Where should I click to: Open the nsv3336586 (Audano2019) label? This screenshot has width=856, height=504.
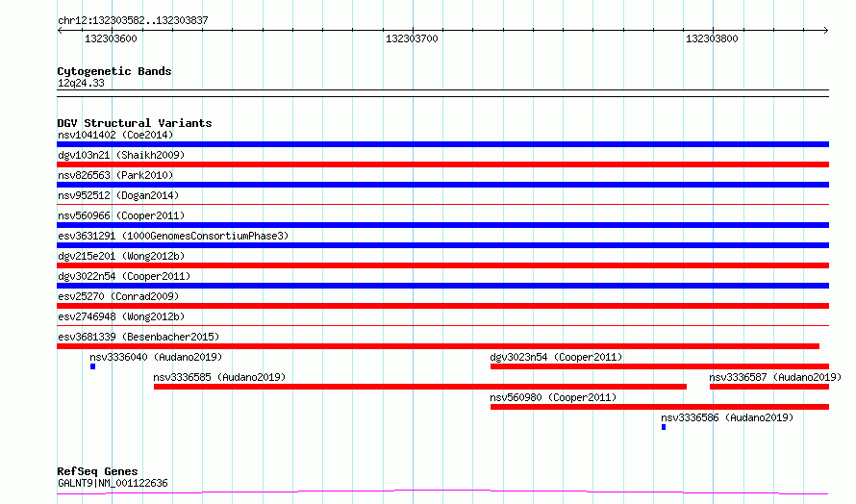pos(727,417)
